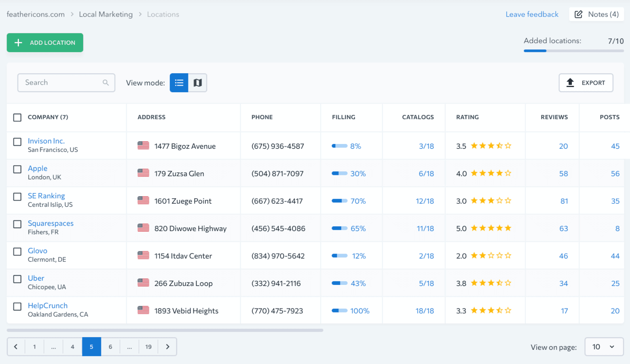This screenshot has height=364, width=630.
Task: Click the Notes edit pencil icon
Action: pos(579,14)
